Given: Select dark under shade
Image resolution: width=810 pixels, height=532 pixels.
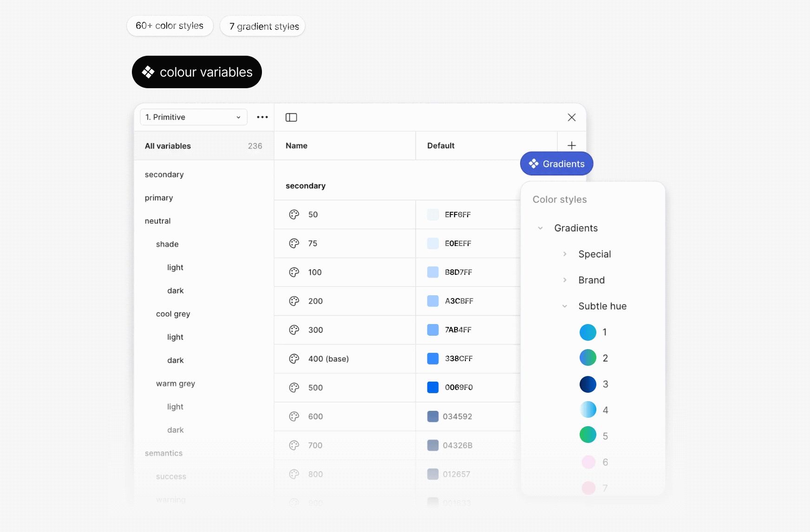Looking at the screenshot, I should [x=176, y=291].
